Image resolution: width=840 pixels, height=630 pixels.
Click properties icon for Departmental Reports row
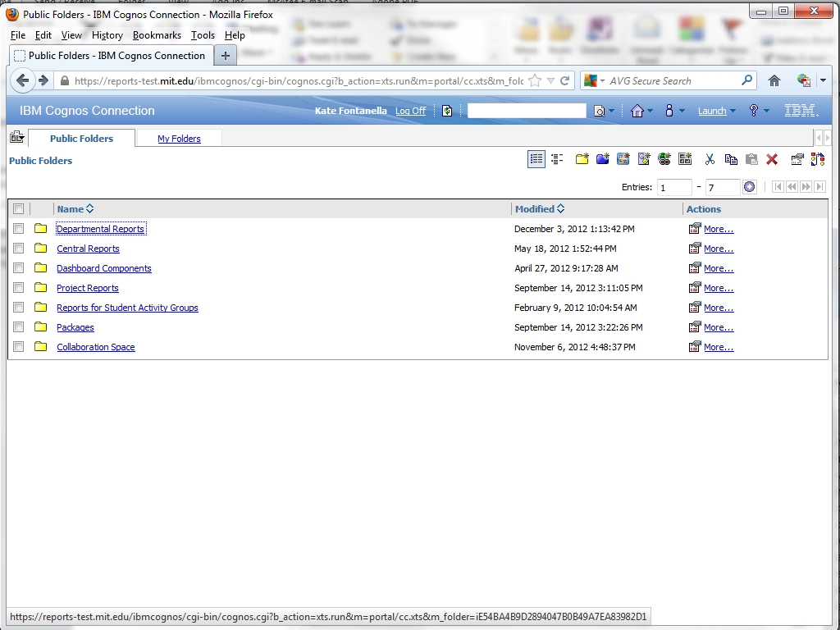(x=695, y=229)
